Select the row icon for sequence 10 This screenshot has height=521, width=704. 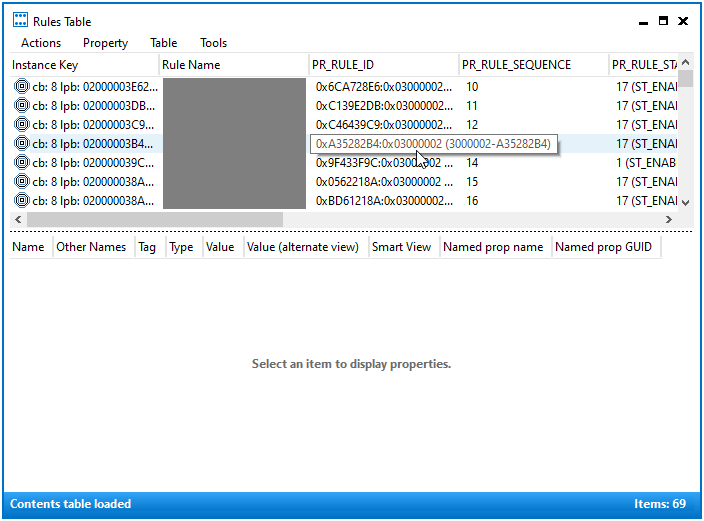coord(21,87)
